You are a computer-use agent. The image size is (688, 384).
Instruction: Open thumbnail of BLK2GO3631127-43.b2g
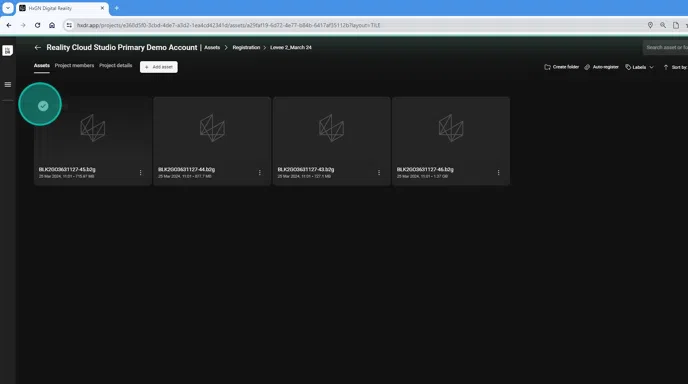click(x=332, y=128)
